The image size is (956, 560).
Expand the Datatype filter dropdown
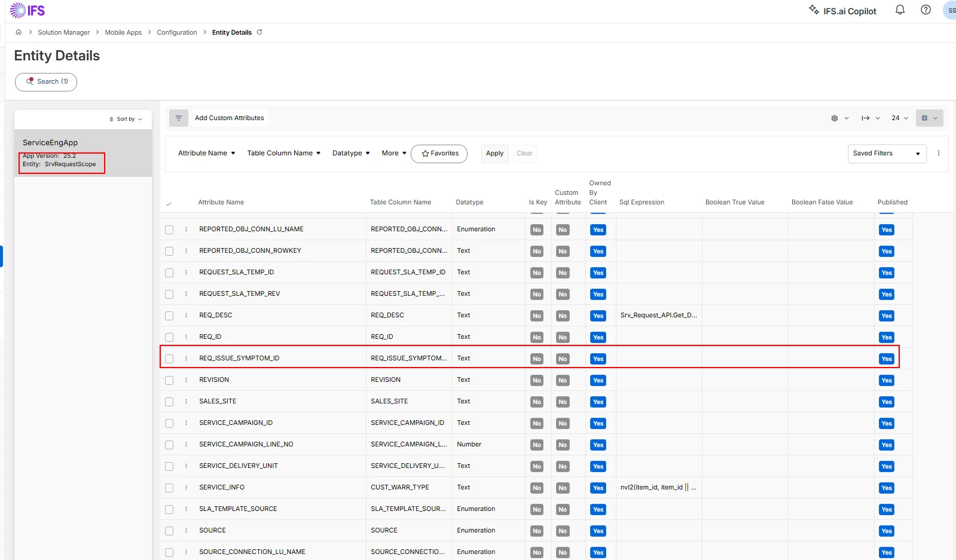pos(350,154)
